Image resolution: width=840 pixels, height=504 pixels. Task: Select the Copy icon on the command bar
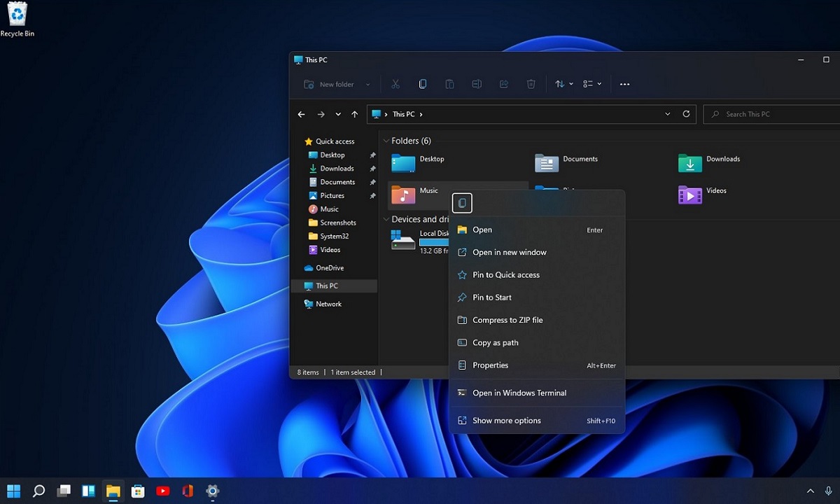(422, 83)
